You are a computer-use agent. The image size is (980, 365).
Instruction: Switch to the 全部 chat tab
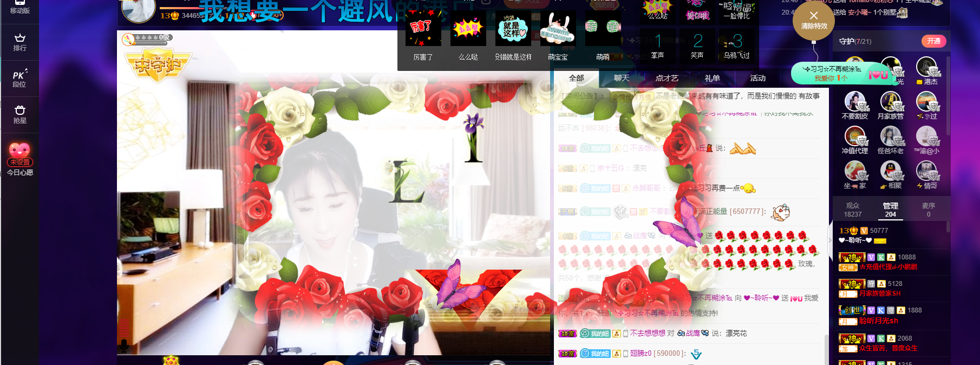click(x=576, y=78)
